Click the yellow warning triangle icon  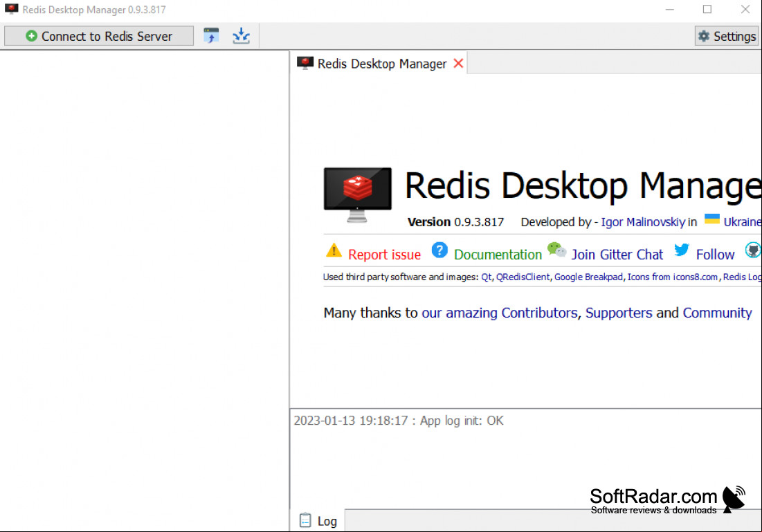tap(334, 250)
